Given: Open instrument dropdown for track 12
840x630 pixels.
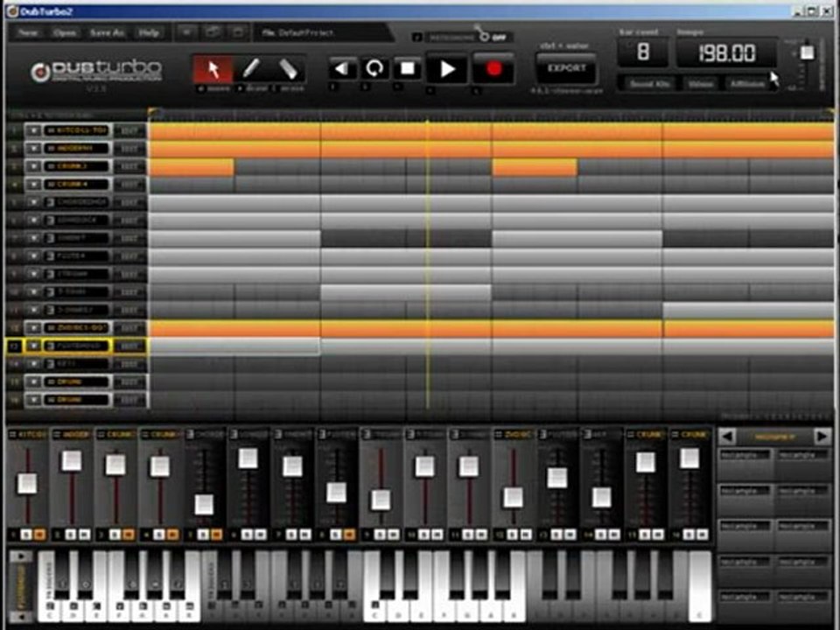Looking at the screenshot, I should tap(33, 328).
